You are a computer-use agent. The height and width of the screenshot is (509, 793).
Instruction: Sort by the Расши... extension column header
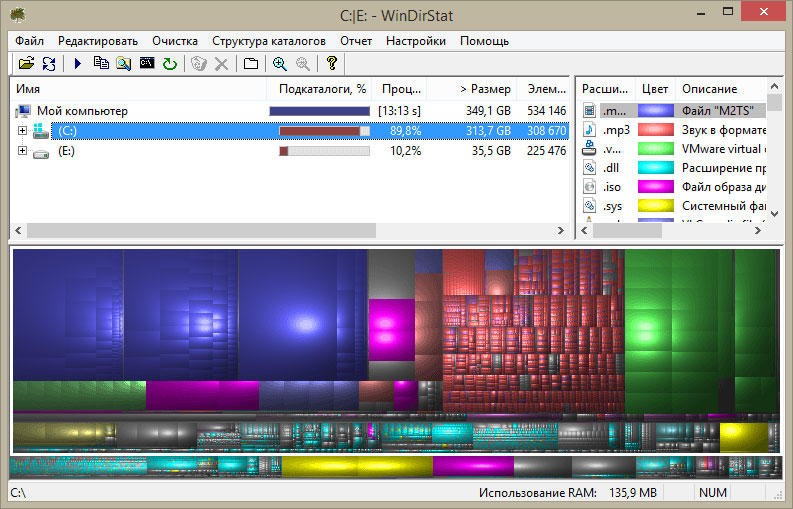[x=606, y=89]
